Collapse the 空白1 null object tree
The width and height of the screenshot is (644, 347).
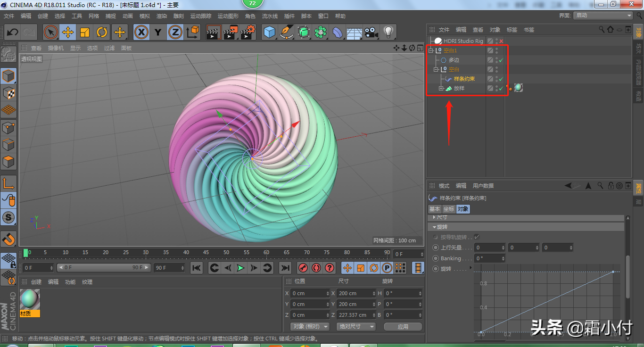click(x=430, y=50)
